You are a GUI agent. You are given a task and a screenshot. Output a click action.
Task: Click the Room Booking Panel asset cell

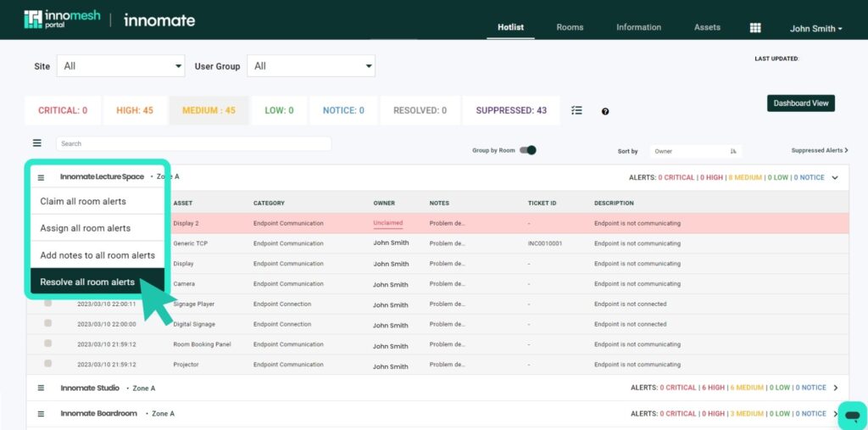[202, 344]
